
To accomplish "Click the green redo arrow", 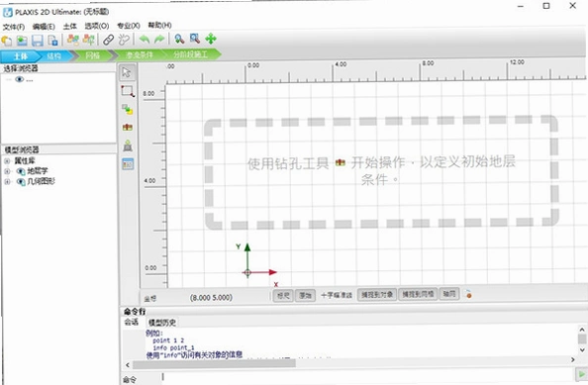I will tap(159, 39).
